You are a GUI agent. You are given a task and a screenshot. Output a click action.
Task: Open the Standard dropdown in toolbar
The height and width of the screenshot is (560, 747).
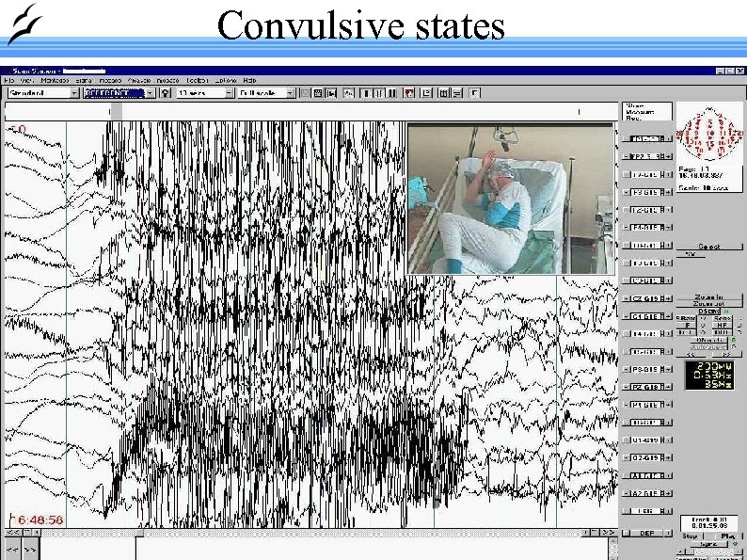click(x=44, y=93)
